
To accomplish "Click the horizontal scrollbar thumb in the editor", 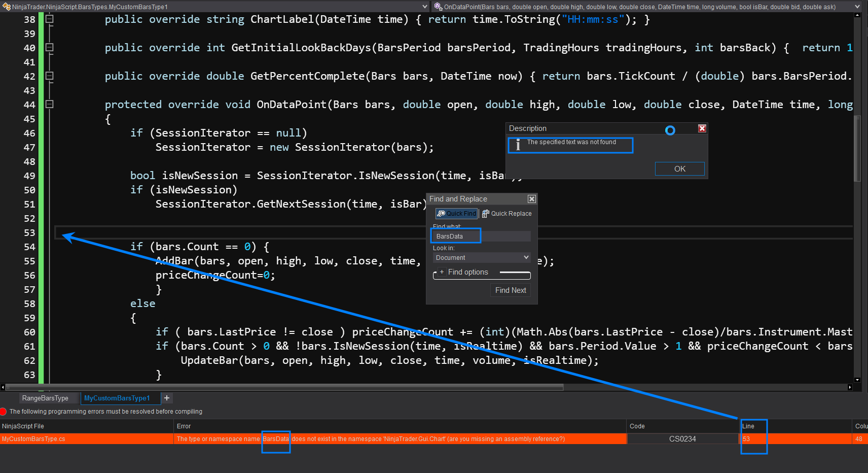I will [x=285, y=387].
